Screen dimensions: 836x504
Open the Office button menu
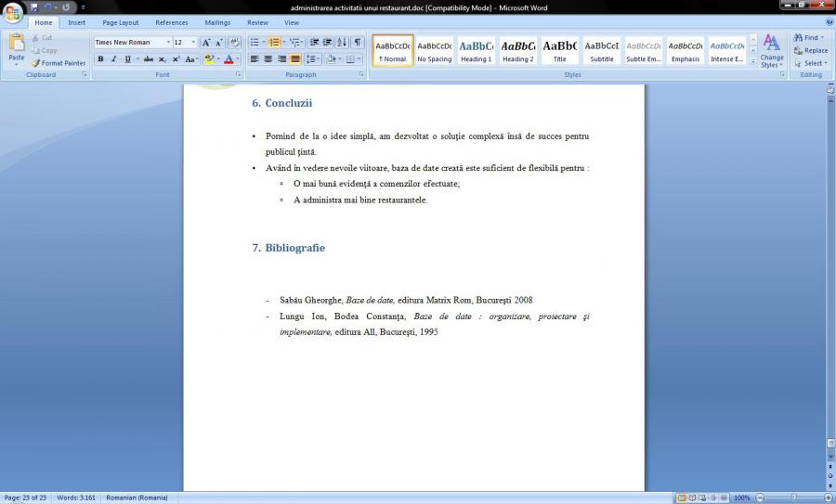coord(14,12)
